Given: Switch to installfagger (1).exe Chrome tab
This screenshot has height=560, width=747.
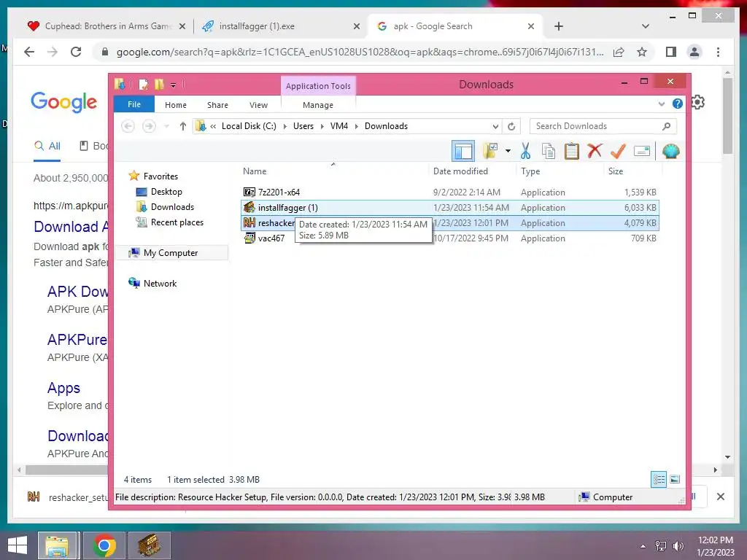Looking at the screenshot, I should point(281,26).
